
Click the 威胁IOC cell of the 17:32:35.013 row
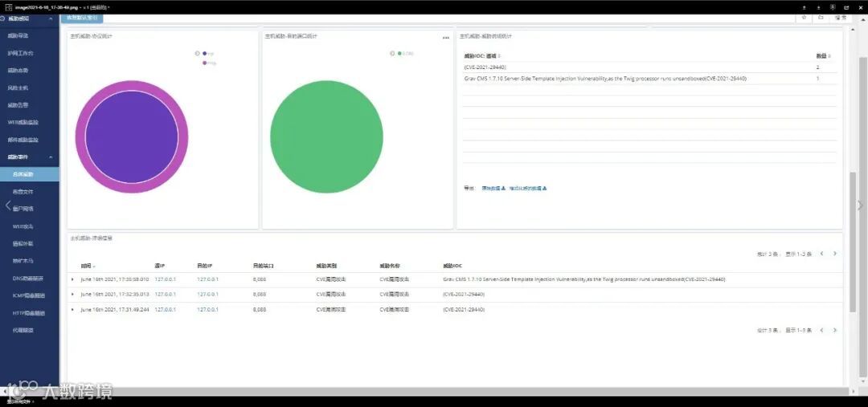464,294
